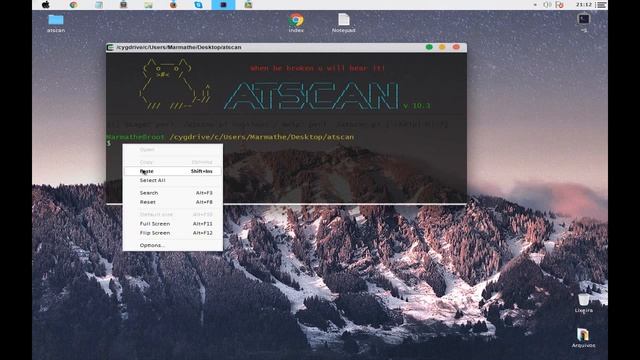This screenshot has width=640, height=360.
Task: Click the terminal window's title bar icon
Action: click(110, 47)
